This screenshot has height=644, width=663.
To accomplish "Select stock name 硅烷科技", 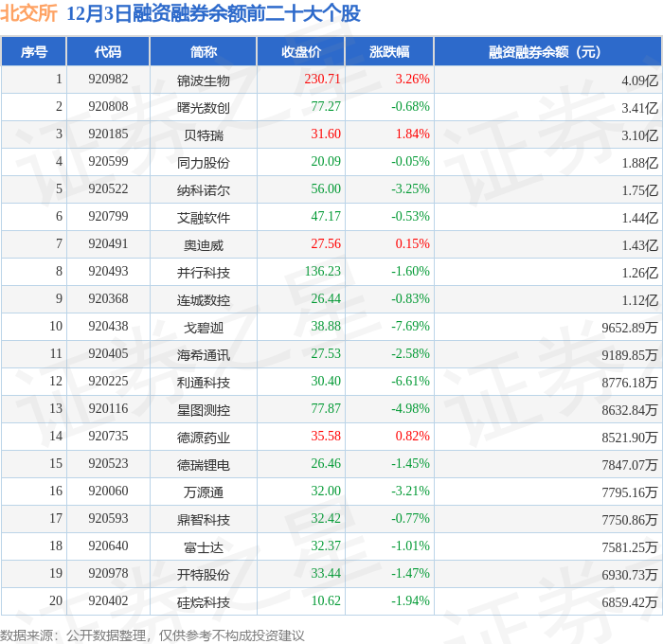I will click(204, 602).
